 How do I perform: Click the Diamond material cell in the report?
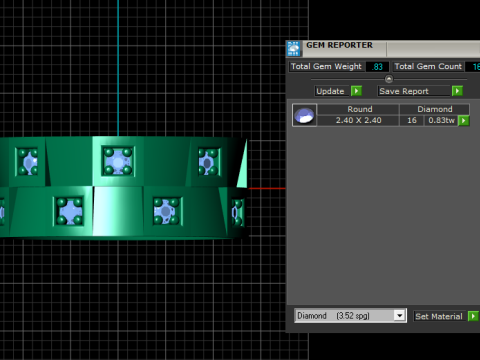[x=435, y=109]
